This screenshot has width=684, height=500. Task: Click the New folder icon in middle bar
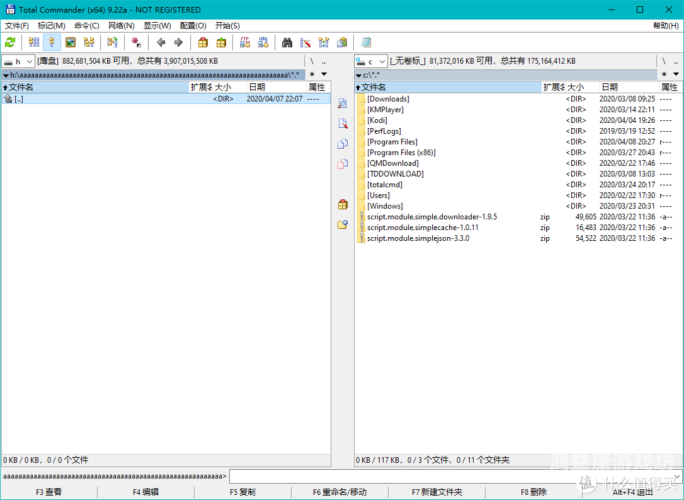343,224
